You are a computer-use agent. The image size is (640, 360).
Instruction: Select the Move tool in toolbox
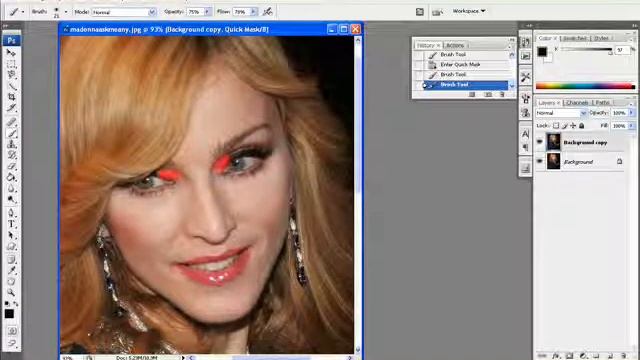coord(11,53)
